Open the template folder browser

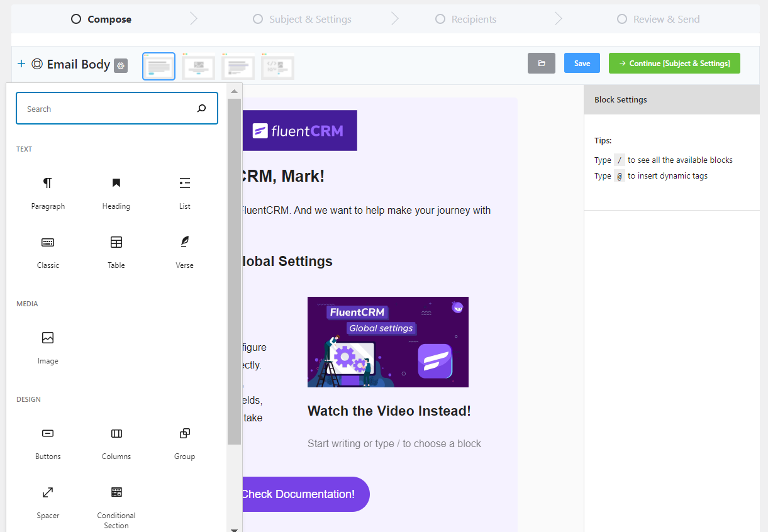(x=541, y=63)
